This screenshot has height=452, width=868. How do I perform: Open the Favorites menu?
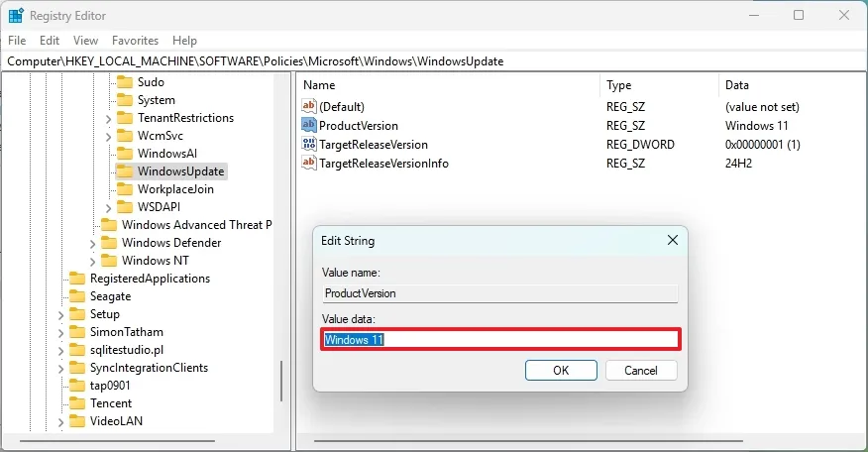[x=135, y=41]
